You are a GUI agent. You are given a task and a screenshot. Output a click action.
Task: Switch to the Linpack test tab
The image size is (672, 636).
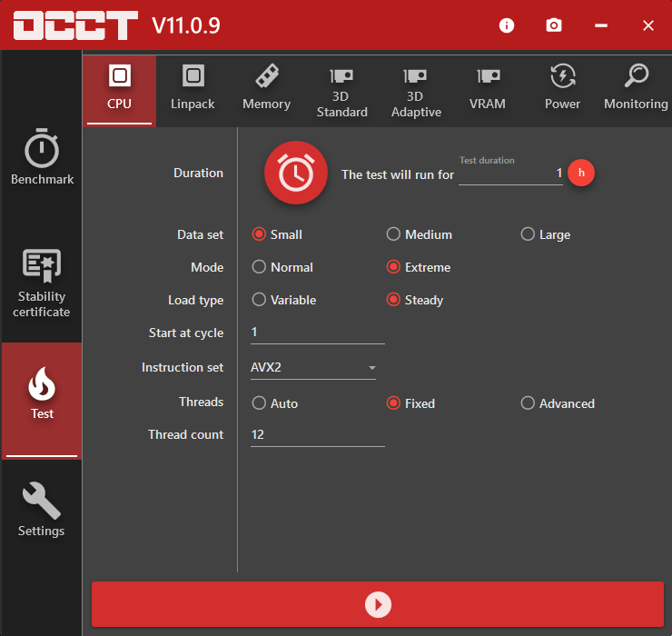point(193,91)
